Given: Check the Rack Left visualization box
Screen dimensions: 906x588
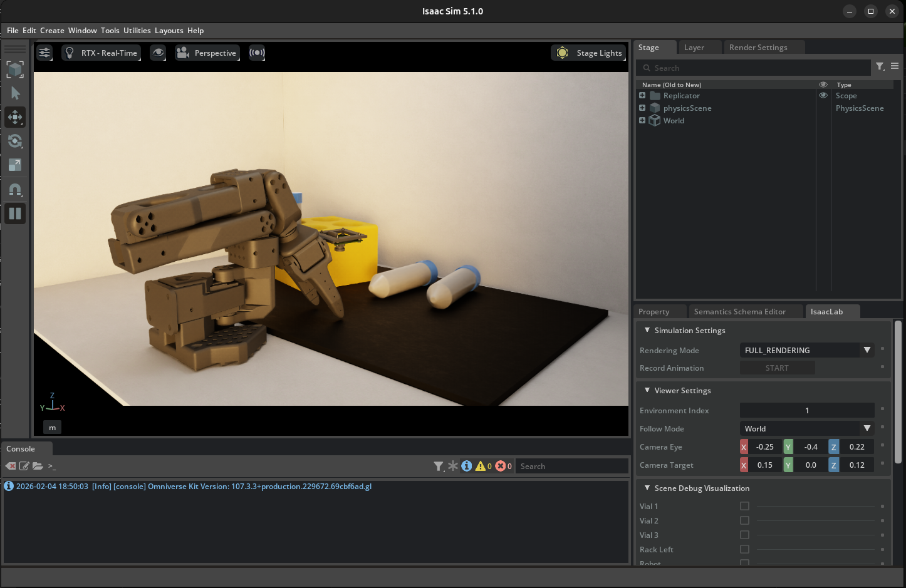Looking at the screenshot, I should (744, 549).
